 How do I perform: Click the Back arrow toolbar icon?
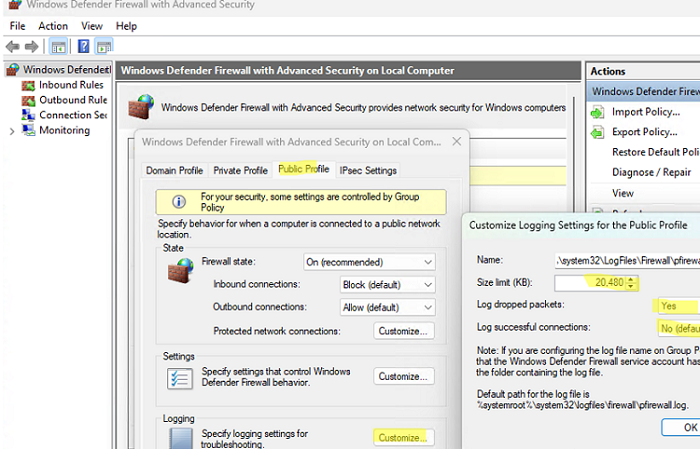pos(12,46)
